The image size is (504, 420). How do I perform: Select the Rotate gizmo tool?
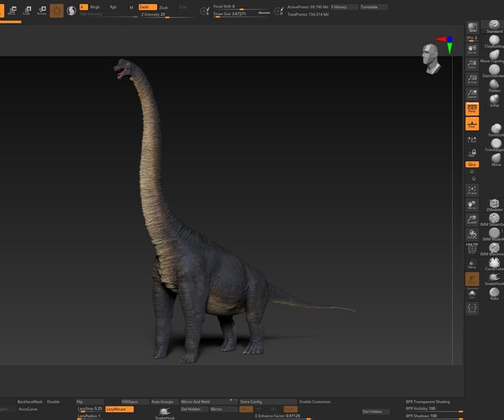point(41,10)
